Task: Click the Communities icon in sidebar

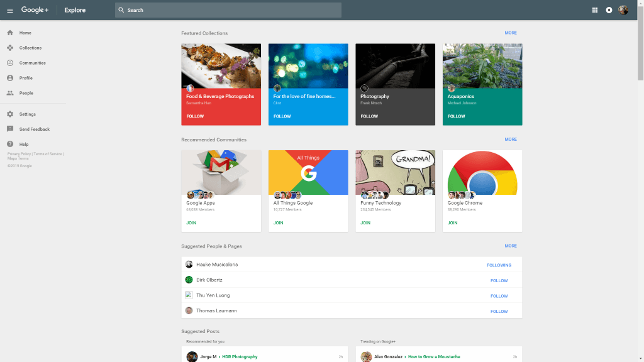Action: pyautogui.click(x=10, y=63)
